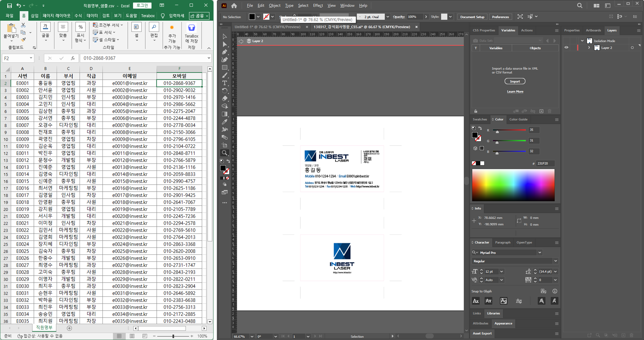Click the hex color value field
The height and width of the screenshot is (340, 644).
coord(545,163)
